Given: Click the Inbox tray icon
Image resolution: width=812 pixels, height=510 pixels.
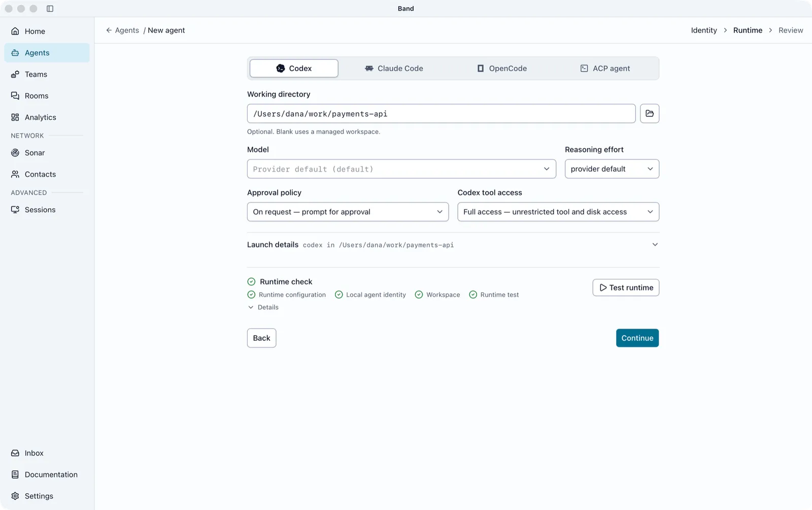Looking at the screenshot, I should (15, 453).
